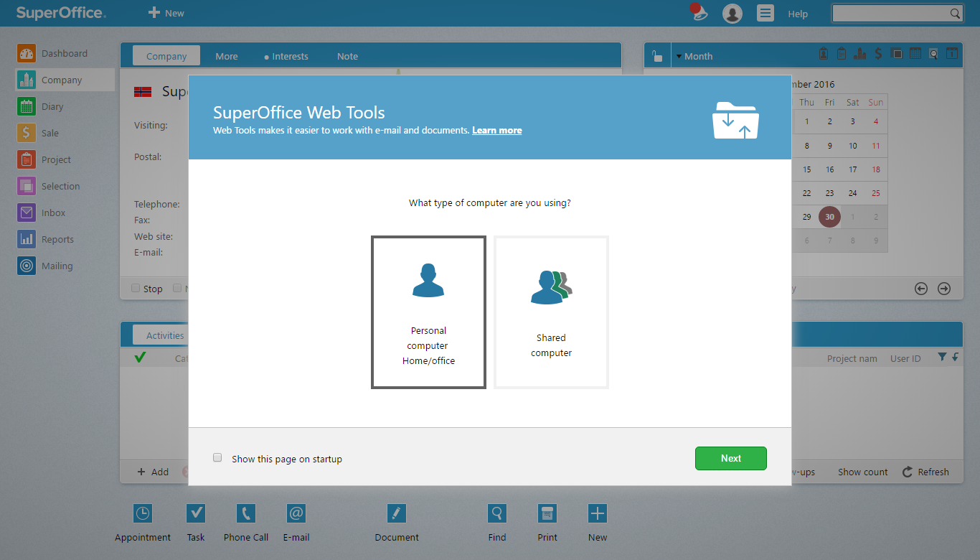Open the Learn more link
Screen dimensions: 980x560
(x=496, y=131)
